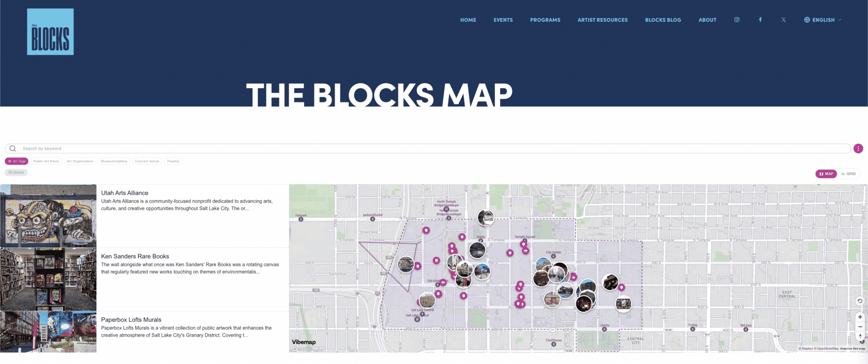Open Ken Sanders Rare Books title
The height and width of the screenshot is (364, 868).
tap(135, 256)
